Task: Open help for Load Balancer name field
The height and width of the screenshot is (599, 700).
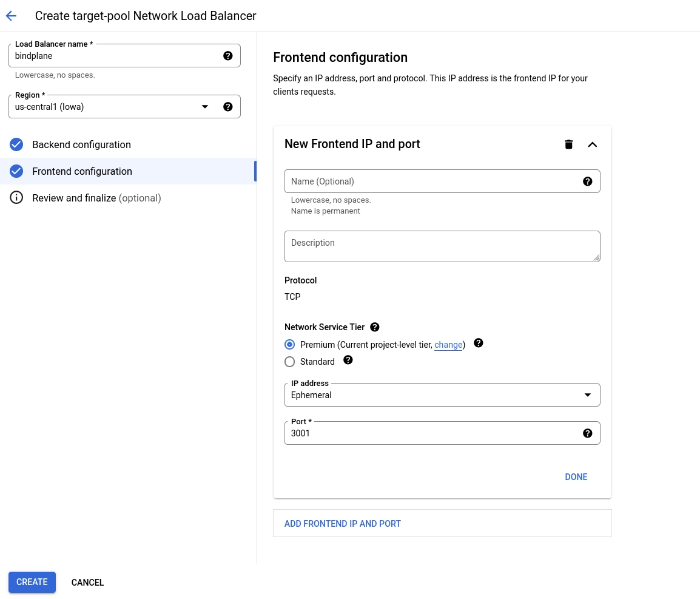Action: coord(228,55)
